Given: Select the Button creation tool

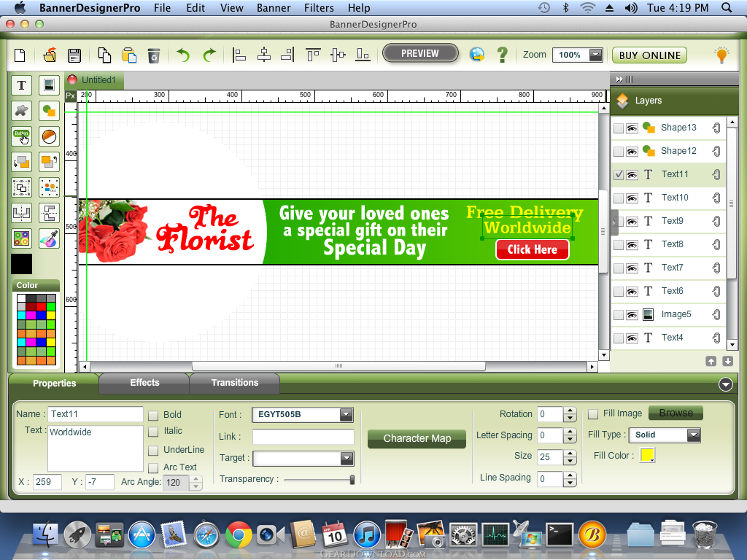Looking at the screenshot, I should [21, 136].
